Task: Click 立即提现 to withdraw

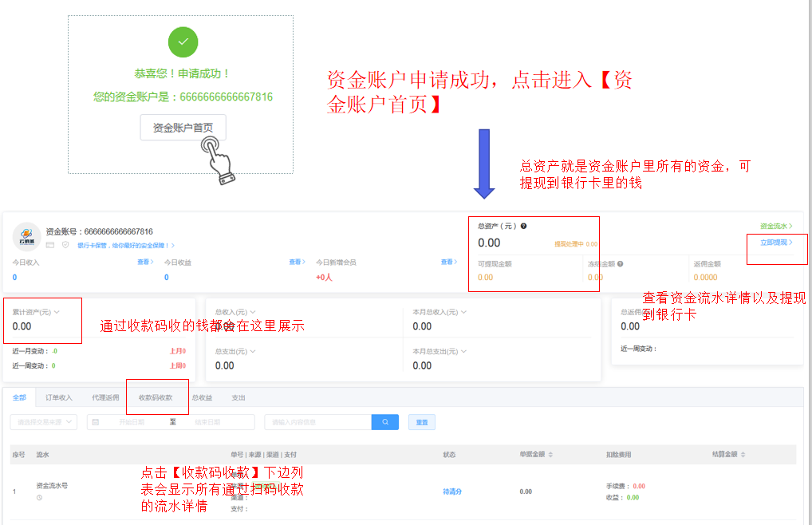Action: click(776, 243)
